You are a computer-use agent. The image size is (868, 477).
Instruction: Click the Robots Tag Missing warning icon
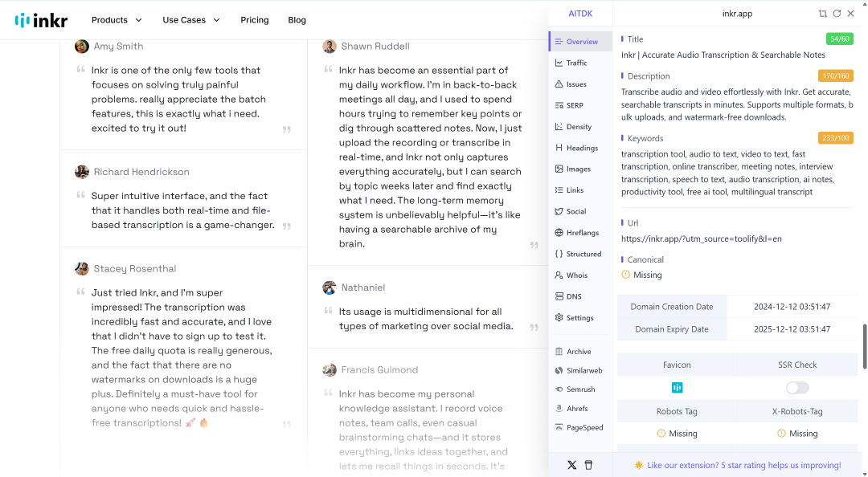click(x=661, y=434)
